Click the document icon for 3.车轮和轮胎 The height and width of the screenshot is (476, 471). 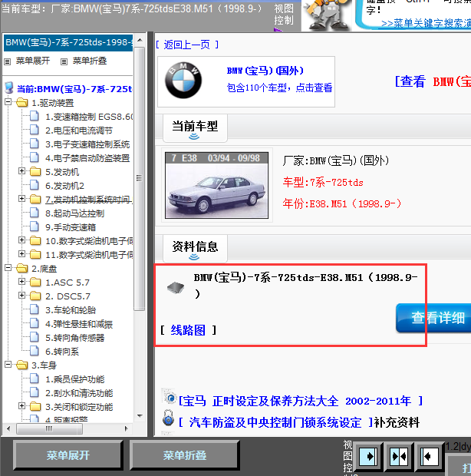click(35, 309)
